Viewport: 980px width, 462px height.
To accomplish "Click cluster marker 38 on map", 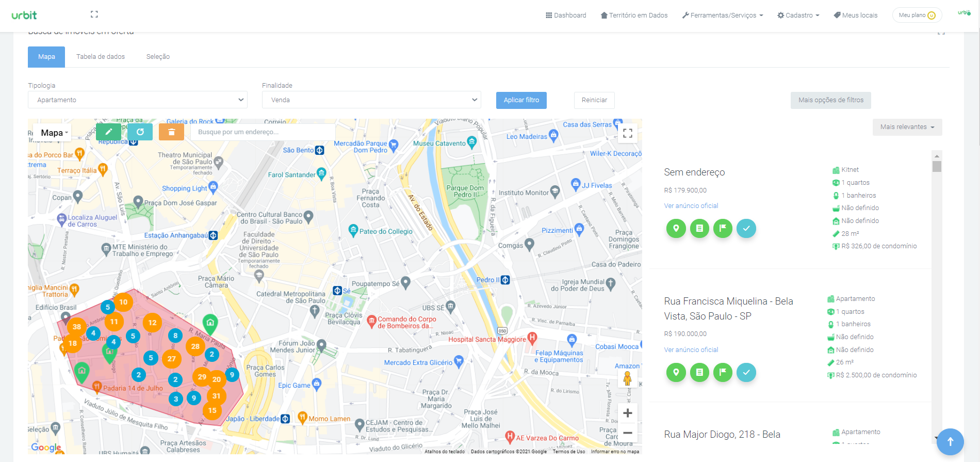I will [x=77, y=327].
